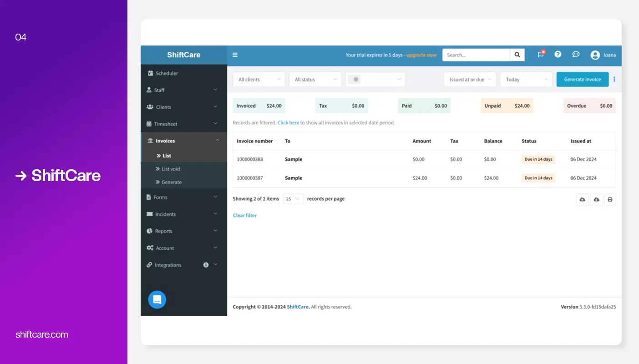
Task: Change the 25 records per page dropdown
Action: pos(294,199)
